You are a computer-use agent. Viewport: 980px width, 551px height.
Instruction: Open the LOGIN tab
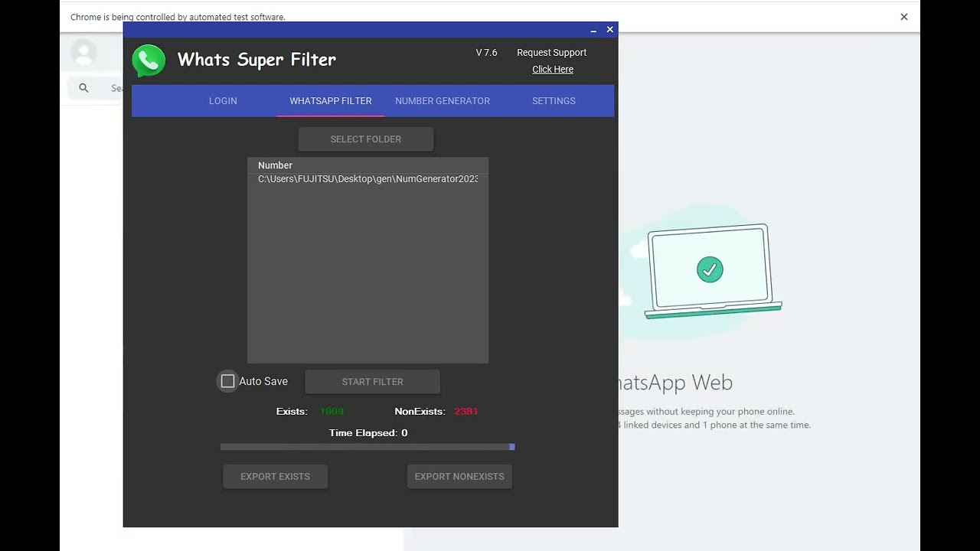[x=223, y=101]
